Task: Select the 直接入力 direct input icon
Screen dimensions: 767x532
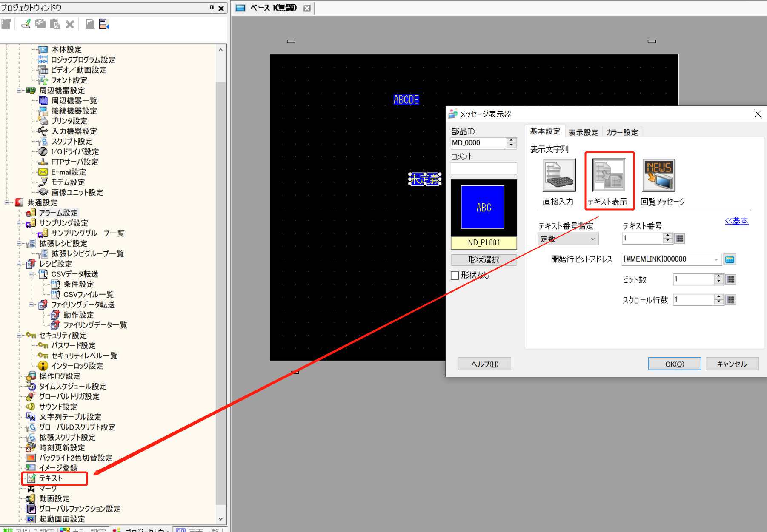Action: pyautogui.click(x=559, y=175)
